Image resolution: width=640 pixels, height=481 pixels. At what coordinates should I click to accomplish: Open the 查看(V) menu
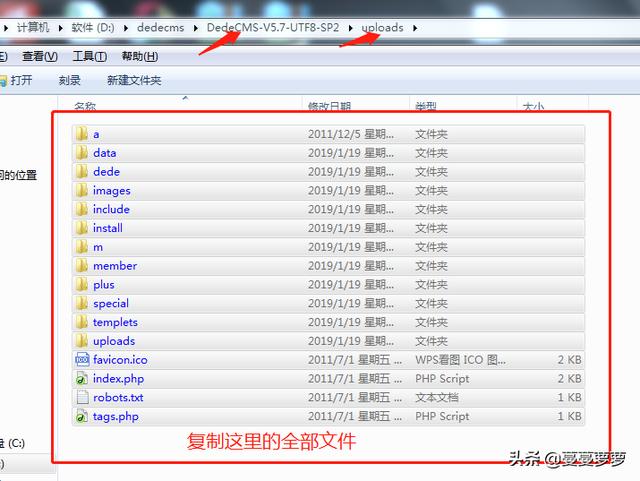click(40, 56)
